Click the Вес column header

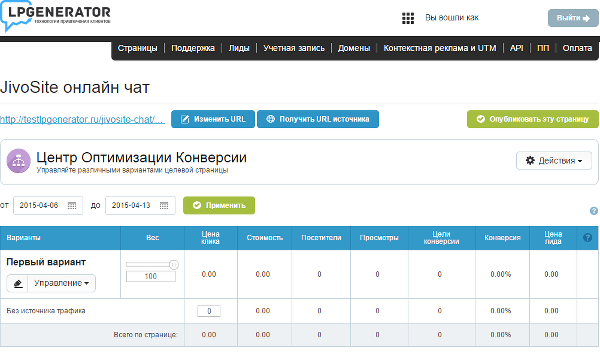point(152,238)
